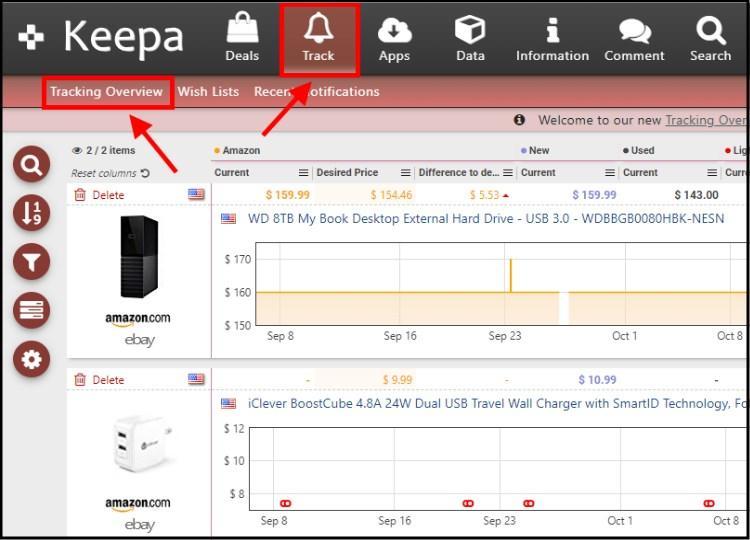Open the Search magnifier in header

(711, 30)
